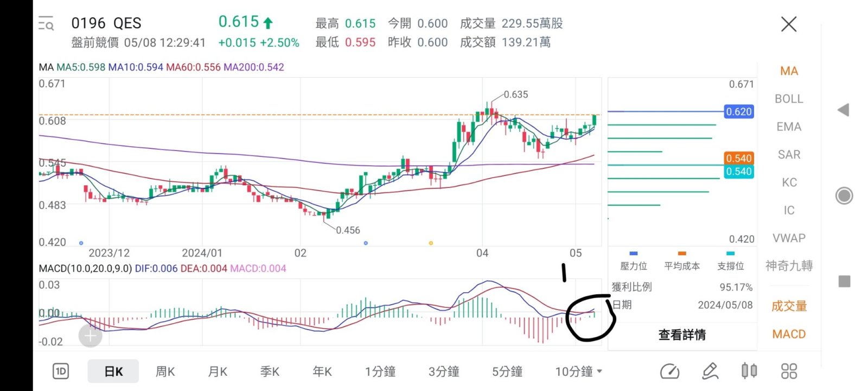Tap the Android recent apps square

[x=844, y=281]
